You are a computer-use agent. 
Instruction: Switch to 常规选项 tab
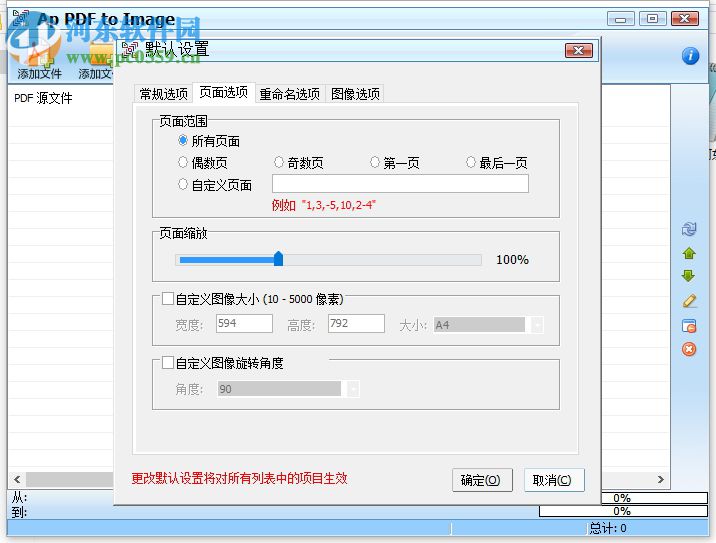(163, 94)
